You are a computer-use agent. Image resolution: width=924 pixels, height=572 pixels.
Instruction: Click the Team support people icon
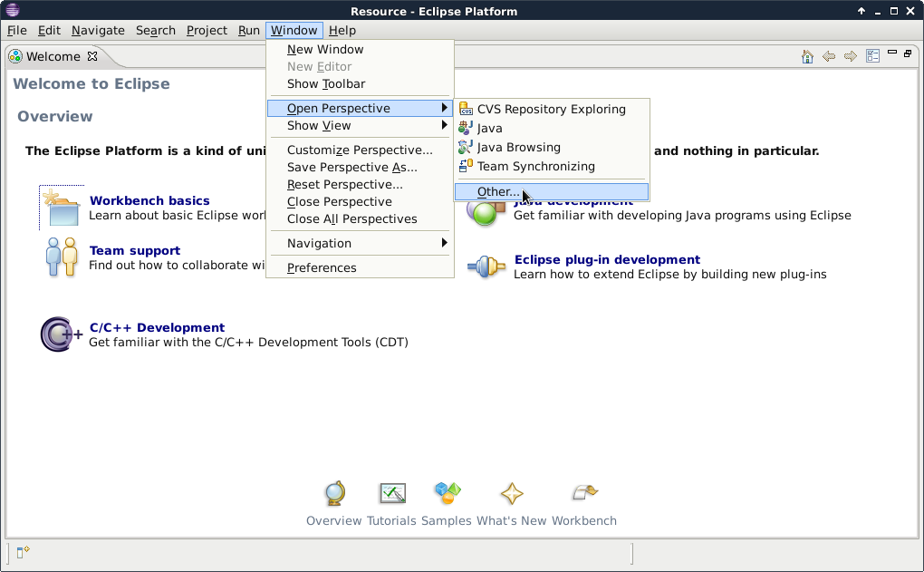tap(62, 257)
